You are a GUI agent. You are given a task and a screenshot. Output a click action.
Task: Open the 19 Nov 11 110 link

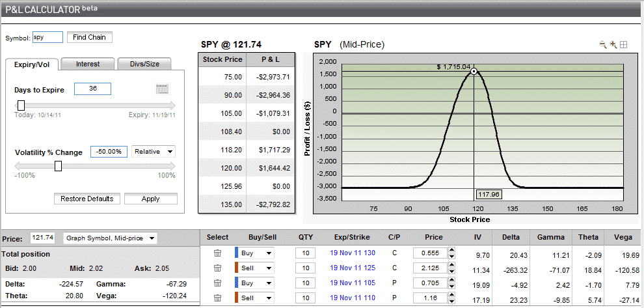(353, 298)
